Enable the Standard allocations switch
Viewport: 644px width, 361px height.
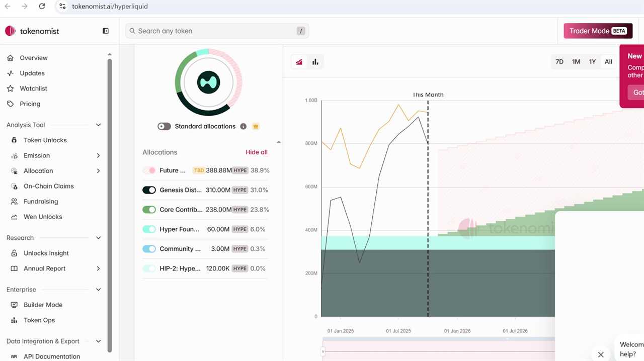click(165, 126)
